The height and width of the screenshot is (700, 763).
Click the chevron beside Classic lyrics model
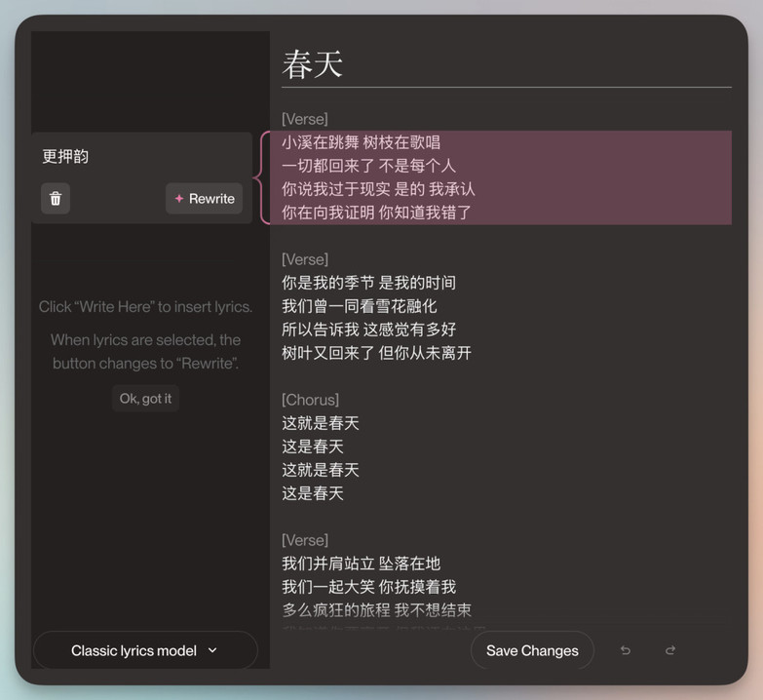[212, 650]
